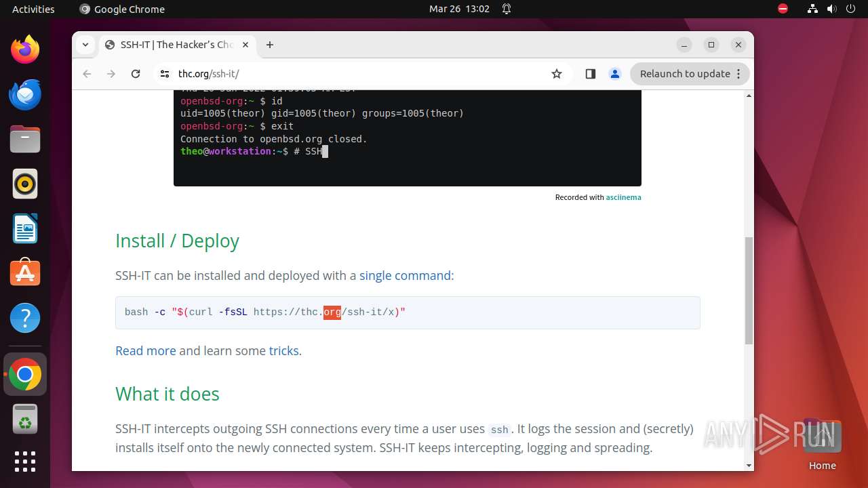Open the Help icon in the dock
The image size is (868, 488).
[x=25, y=318]
